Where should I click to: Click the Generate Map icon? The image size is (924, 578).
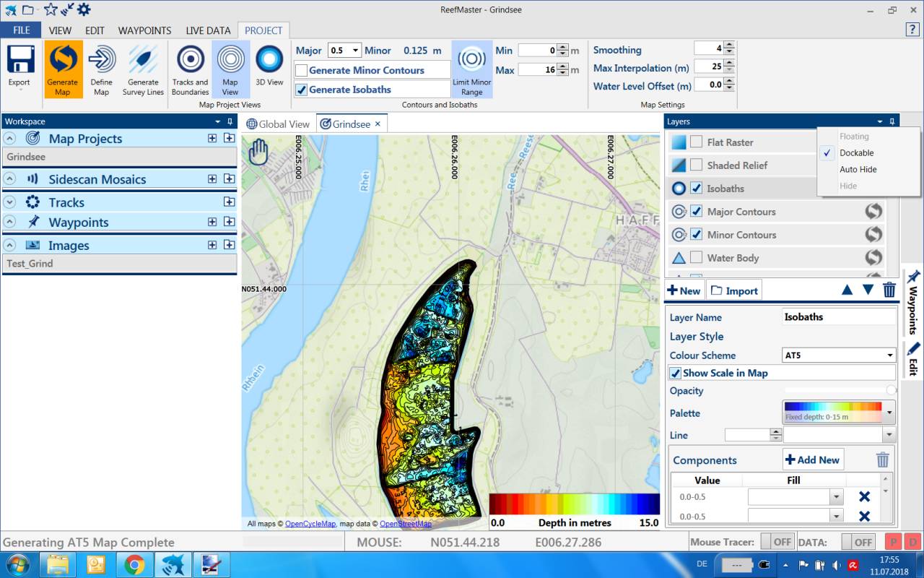click(63, 60)
